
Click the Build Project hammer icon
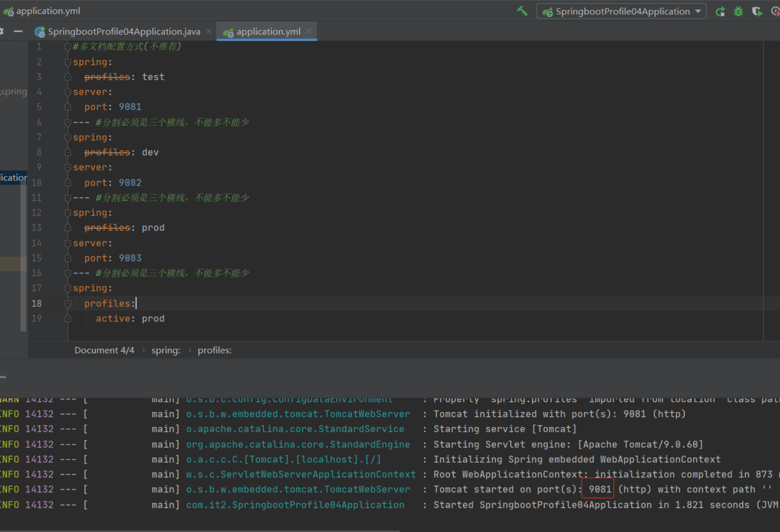click(x=522, y=11)
